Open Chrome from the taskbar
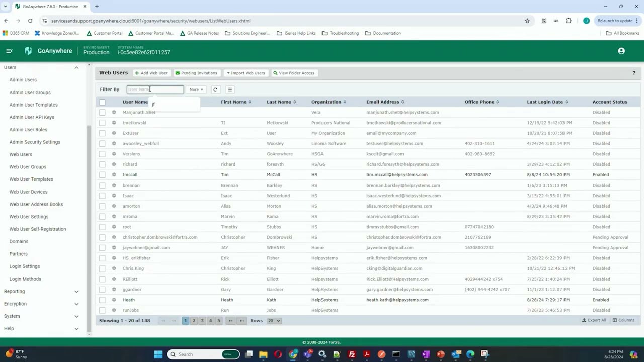The image size is (644, 362). (x=293, y=354)
